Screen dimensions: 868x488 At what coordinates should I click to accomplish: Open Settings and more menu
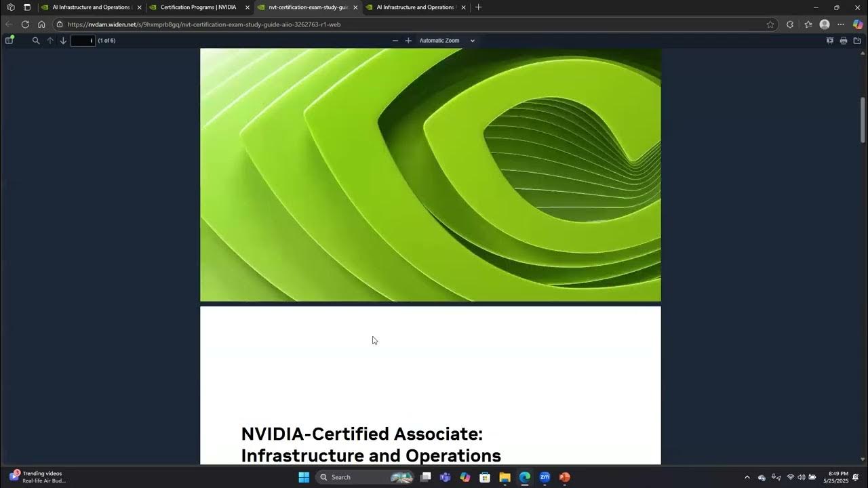pyautogui.click(x=841, y=24)
